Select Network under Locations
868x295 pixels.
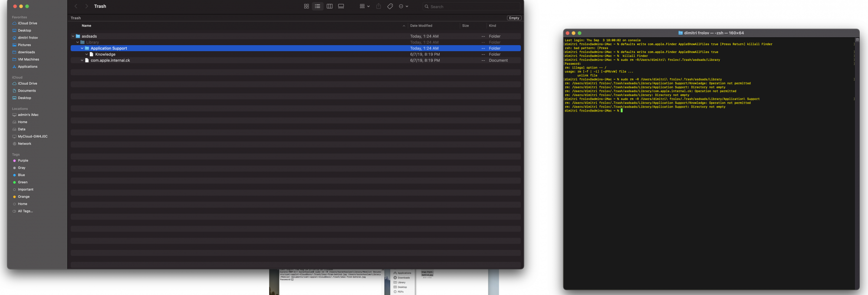pyautogui.click(x=24, y=144)
